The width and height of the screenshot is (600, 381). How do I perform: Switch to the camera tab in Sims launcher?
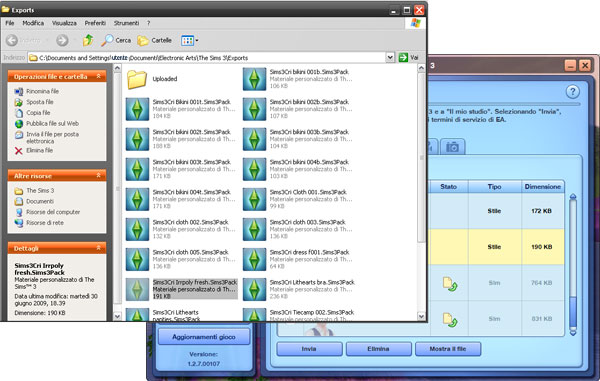[452, 147]
